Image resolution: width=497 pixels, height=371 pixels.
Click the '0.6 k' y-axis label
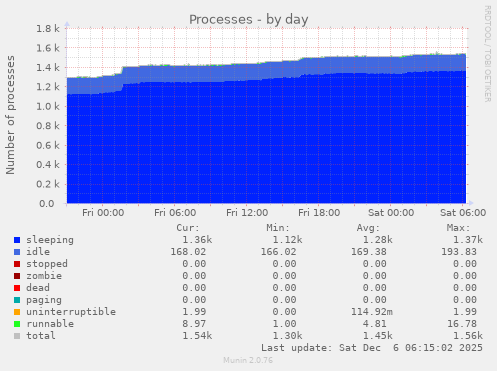48,145
